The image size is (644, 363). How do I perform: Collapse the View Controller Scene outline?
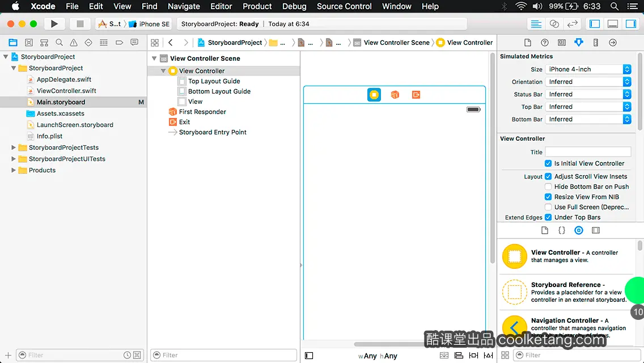154,58
